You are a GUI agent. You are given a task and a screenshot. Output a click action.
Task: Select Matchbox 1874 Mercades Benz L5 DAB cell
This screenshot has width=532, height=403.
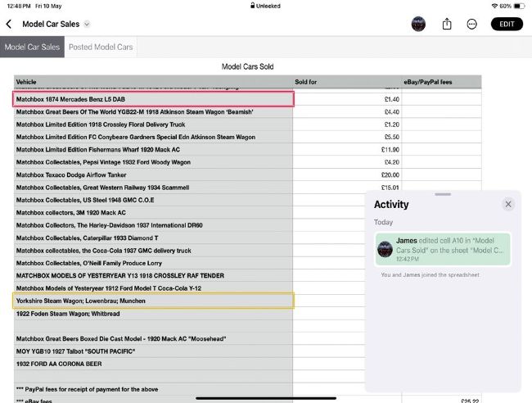tap(153, 99)
